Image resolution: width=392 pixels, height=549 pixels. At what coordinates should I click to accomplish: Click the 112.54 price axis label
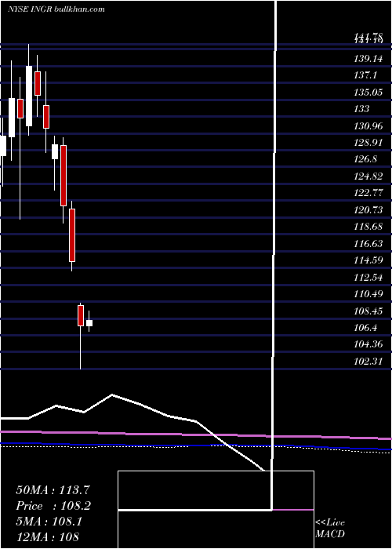coord(368,277)
